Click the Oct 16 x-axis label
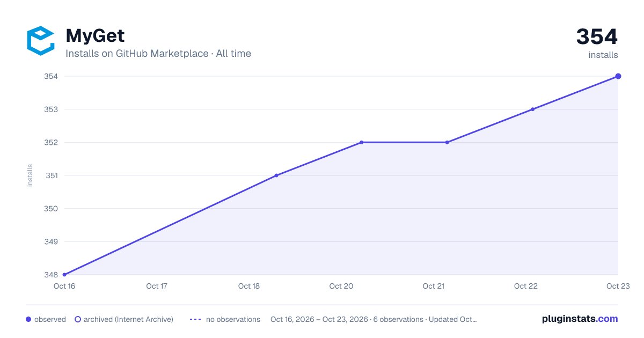The width and height of the screenshot is (644, 338). click(x=64, y=286)
